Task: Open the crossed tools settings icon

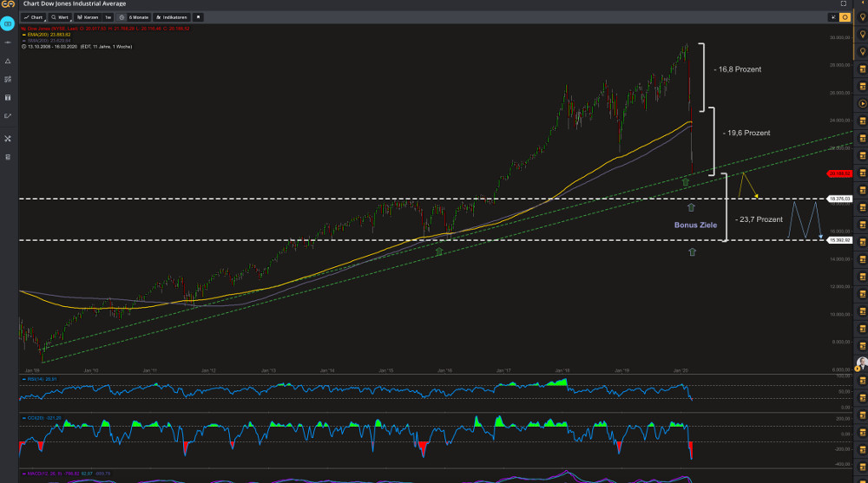Action: 8,139
